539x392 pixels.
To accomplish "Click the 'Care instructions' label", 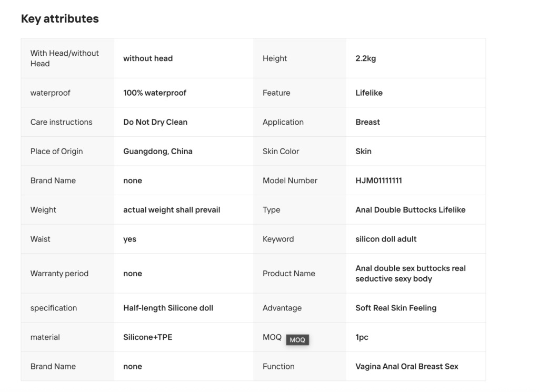I will 61,122.
